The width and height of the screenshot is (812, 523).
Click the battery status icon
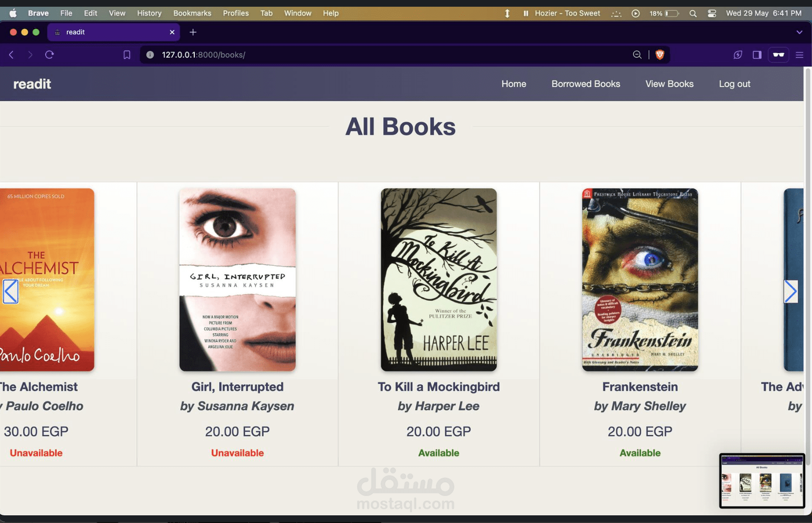tap(672, 13)
